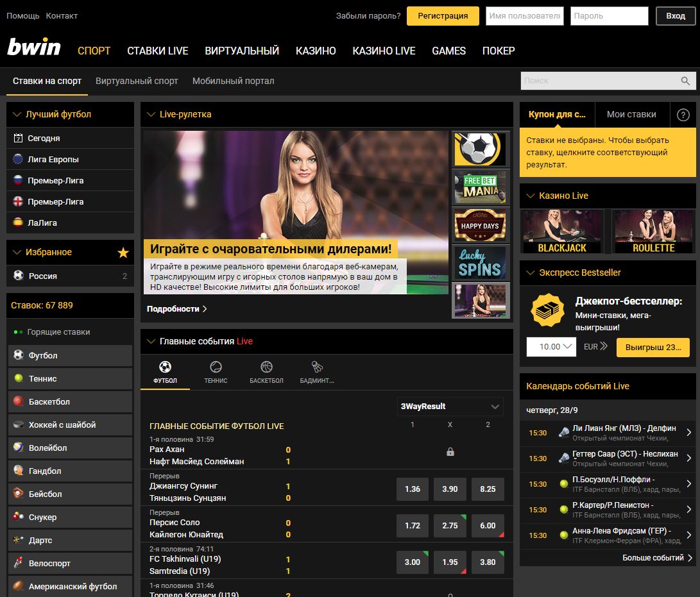The image size is (700, 597).
Task: Toggle odds 3.00 for FC Tskhinvali (U19)
Action: point(413,562)
